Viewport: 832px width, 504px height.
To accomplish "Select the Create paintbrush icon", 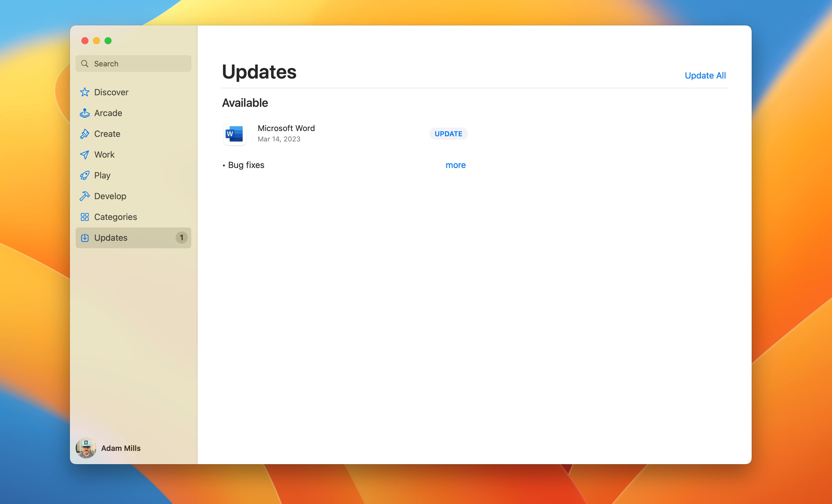I will 85,134.
